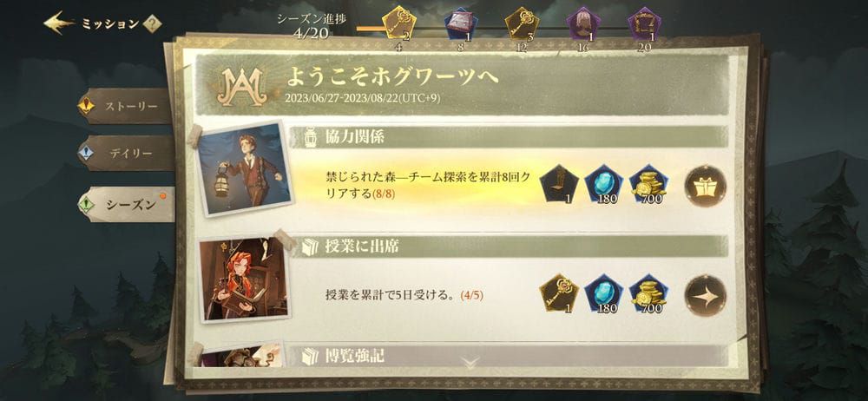The image size is (868, 401).
Task: Select the season reward key at milestone 4
Action: pos(399,23)
